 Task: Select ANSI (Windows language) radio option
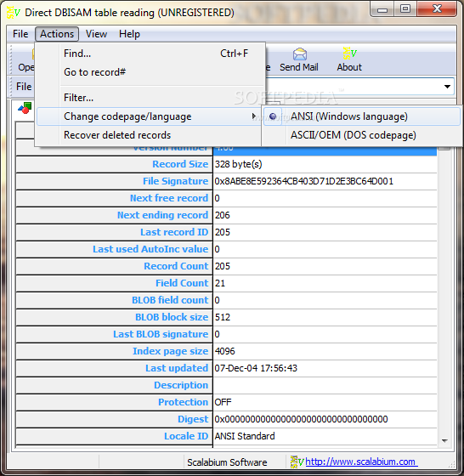coord(362,116)
